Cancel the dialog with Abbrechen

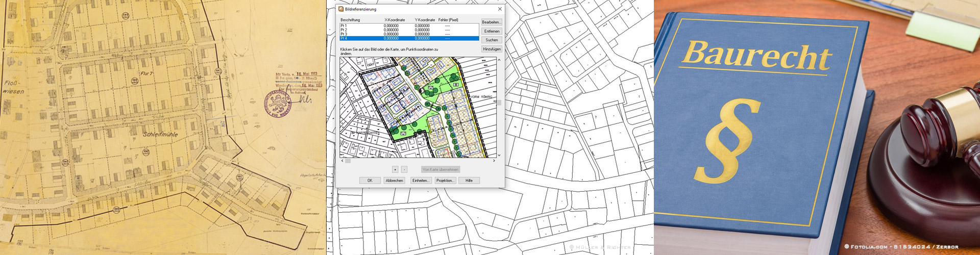point(394,181)
